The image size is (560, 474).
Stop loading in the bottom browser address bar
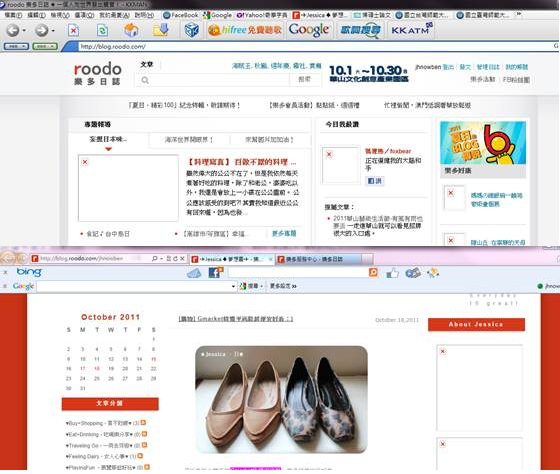(182, 259)
